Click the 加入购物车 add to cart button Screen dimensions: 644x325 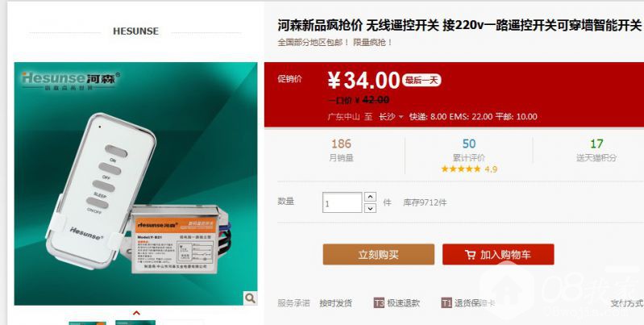[x=498, y=254]
